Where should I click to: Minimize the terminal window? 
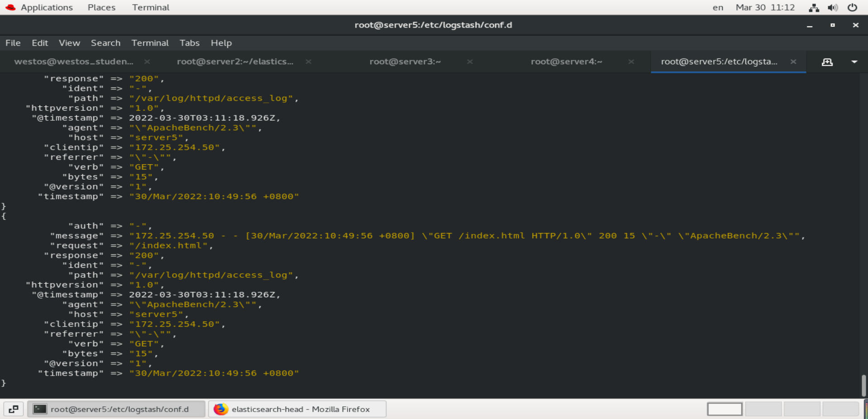tap(809, 26)
